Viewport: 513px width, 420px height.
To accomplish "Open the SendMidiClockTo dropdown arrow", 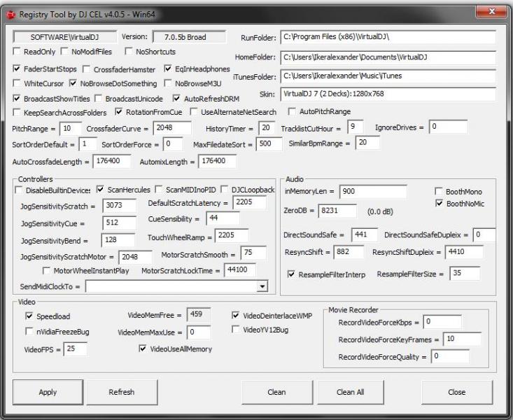I will click(262, 286).
